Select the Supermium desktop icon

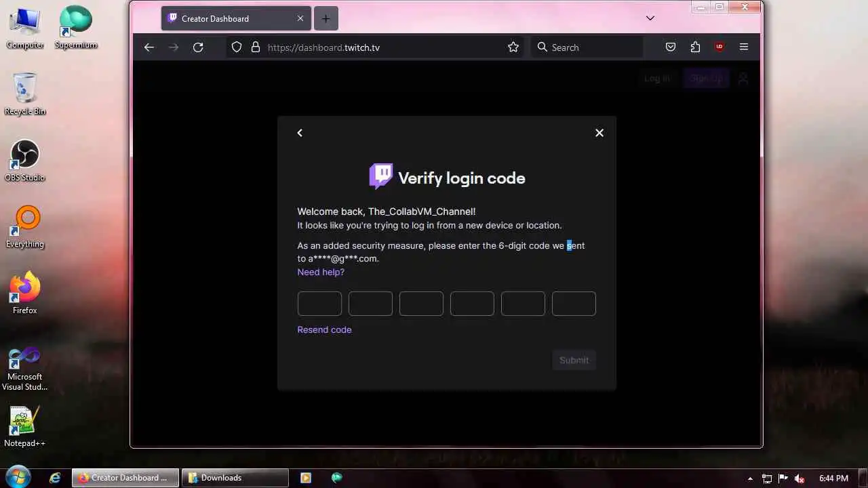point(76,28)
